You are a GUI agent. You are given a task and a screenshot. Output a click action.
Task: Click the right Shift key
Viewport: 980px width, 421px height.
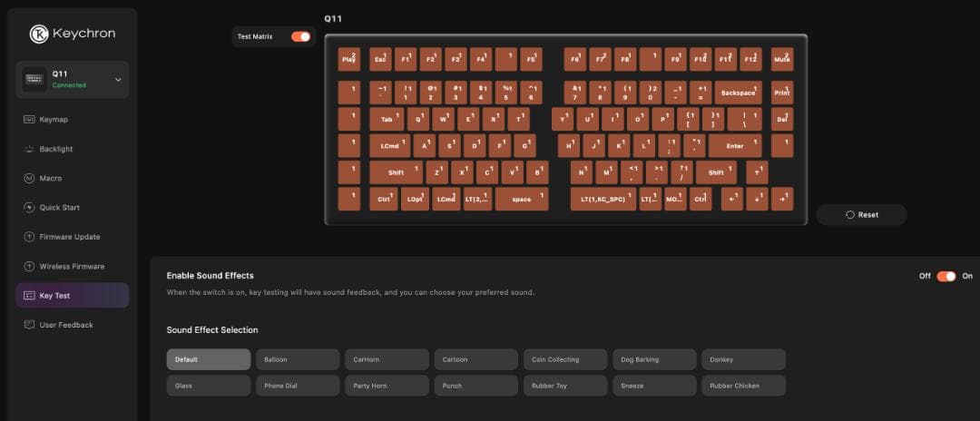click(716, 172)
